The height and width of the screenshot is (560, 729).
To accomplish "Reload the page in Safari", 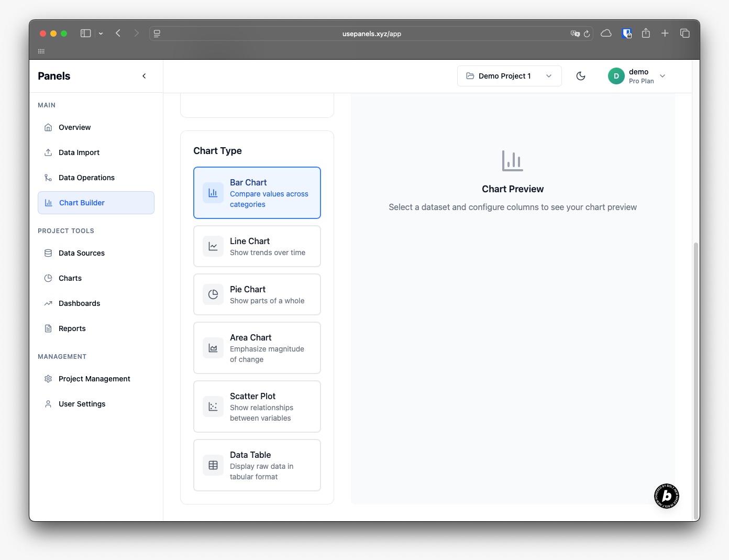I will 587,34.
